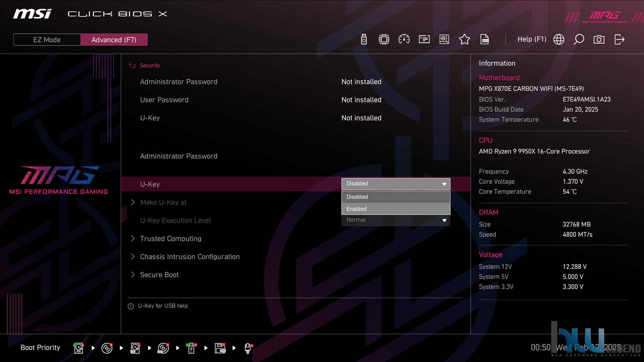
Task: Click the U-Key for USB help text
Action: [163, 306]
